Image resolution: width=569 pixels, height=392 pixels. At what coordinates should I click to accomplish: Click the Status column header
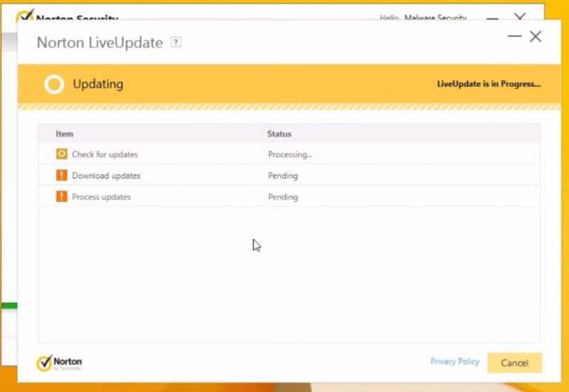[x=279, y=134]
